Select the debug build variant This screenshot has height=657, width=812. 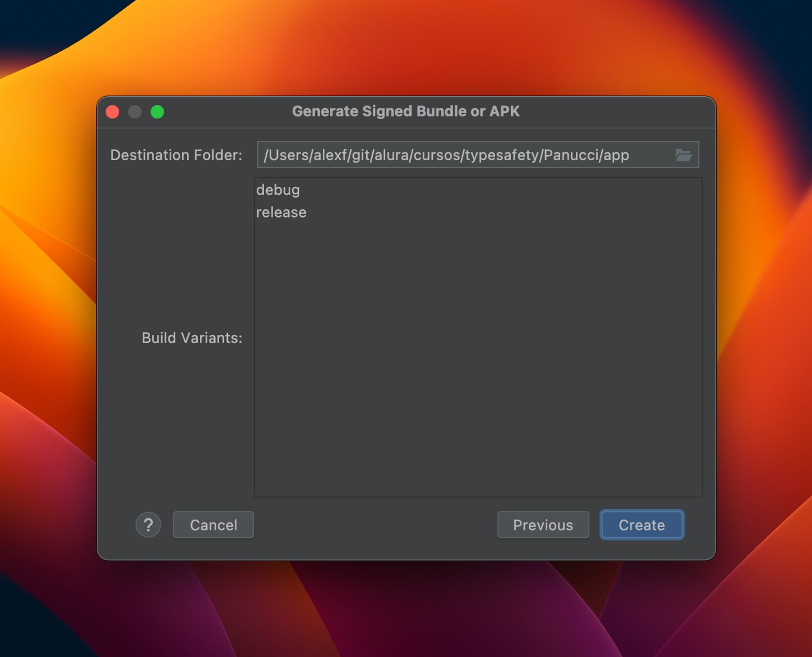pos(478,190)
